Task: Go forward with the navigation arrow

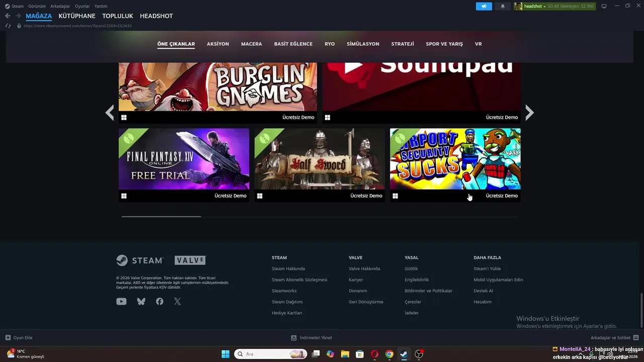Action: [18, 16]
